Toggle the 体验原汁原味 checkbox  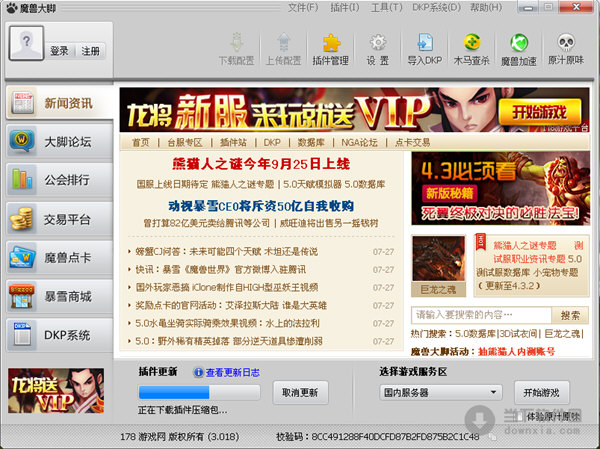tap(520, 416)
